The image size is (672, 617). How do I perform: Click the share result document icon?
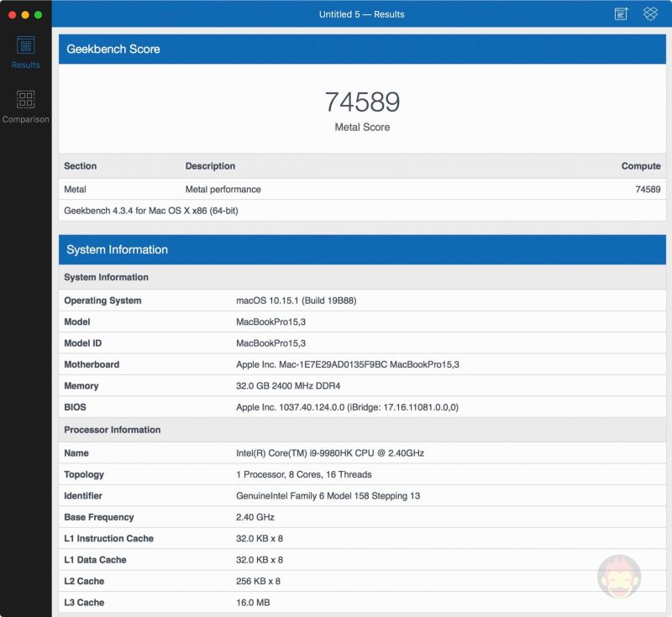coord(620,13)
